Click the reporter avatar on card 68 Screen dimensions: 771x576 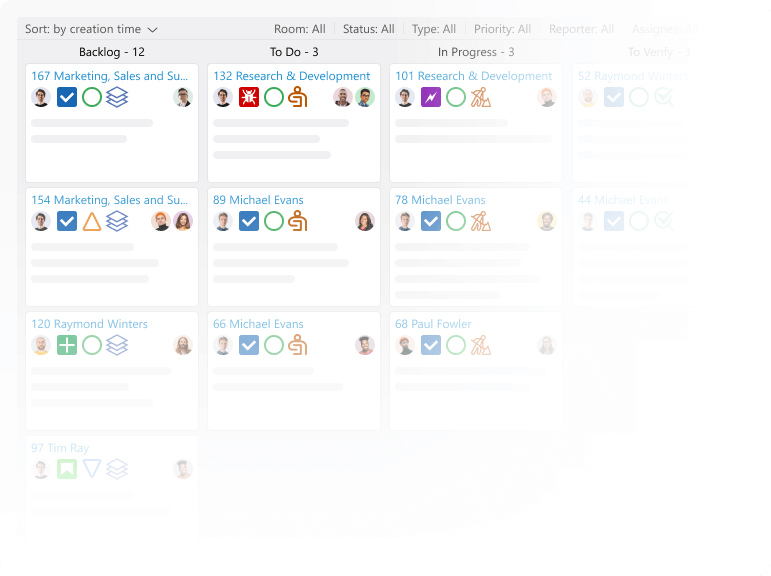coord(405,345)
